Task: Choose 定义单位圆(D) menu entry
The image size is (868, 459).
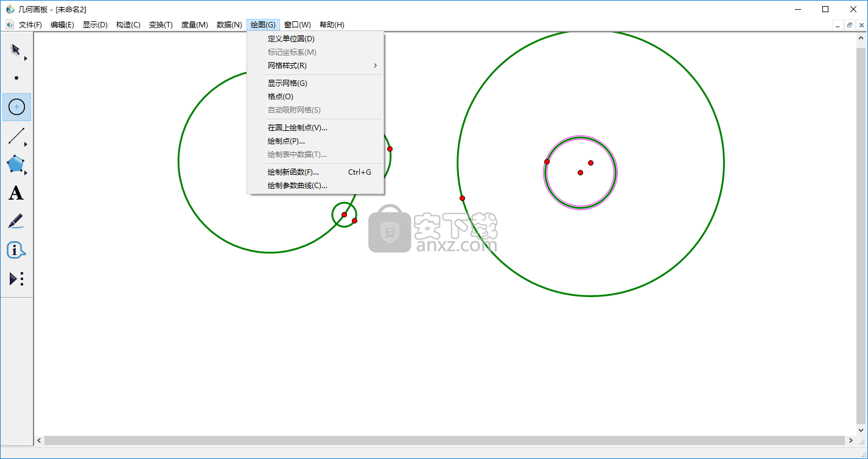Action: click(315, 39)
